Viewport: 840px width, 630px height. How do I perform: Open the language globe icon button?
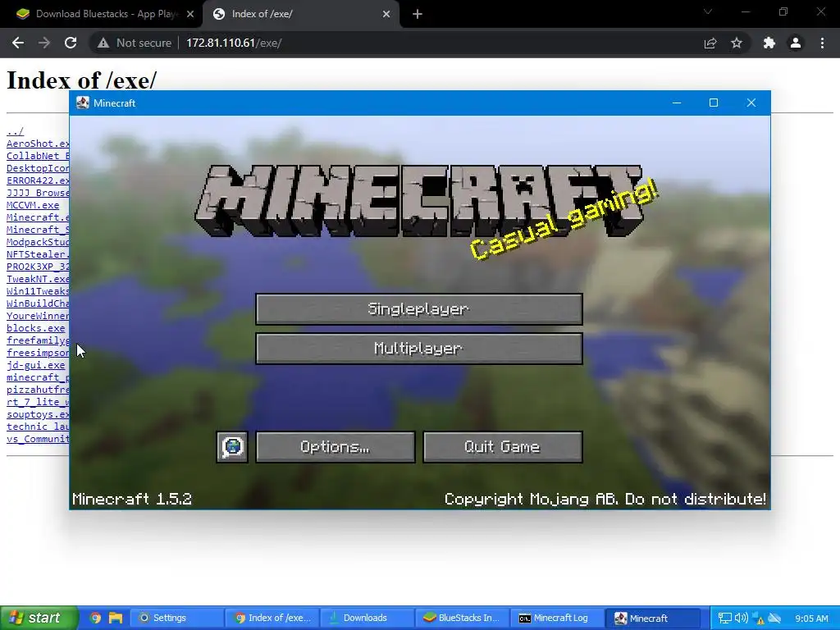[x=232, y=447]
